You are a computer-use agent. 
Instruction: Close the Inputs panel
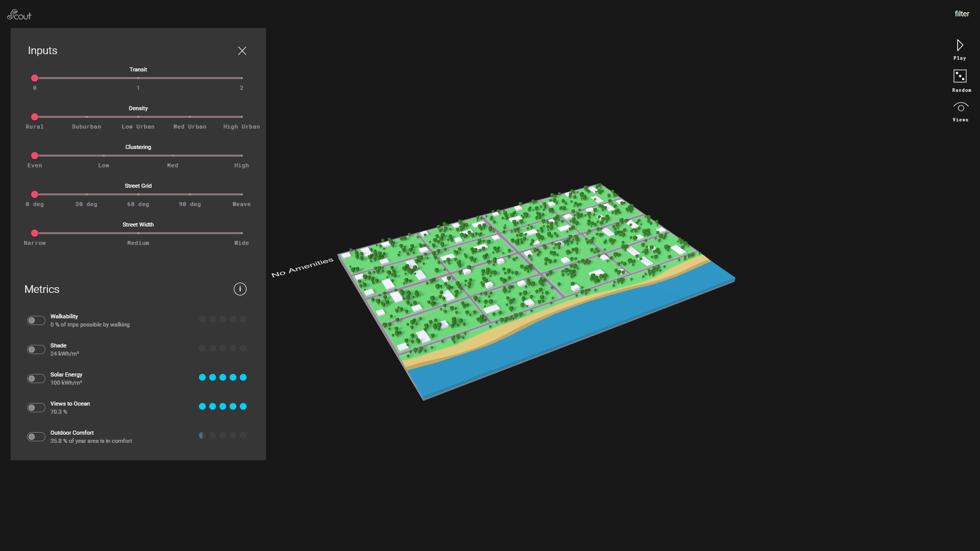(x=242, y=51)
